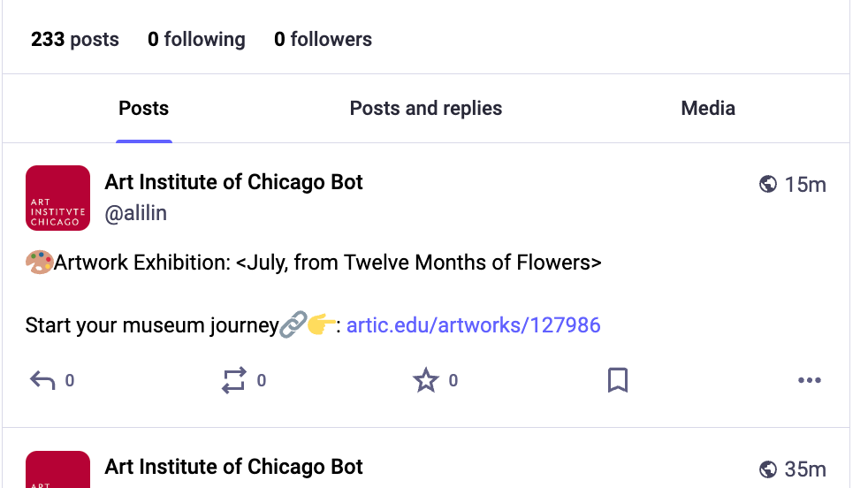Switch to the Posts and replies tab
Screen dimensions: 868x488
click(426, 109)
